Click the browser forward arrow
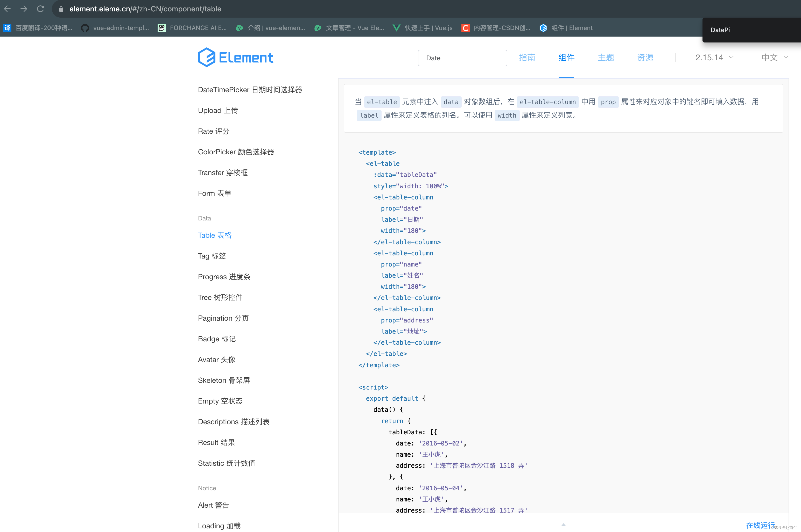This screenshot has height=532, width=801. pos(24,9)
